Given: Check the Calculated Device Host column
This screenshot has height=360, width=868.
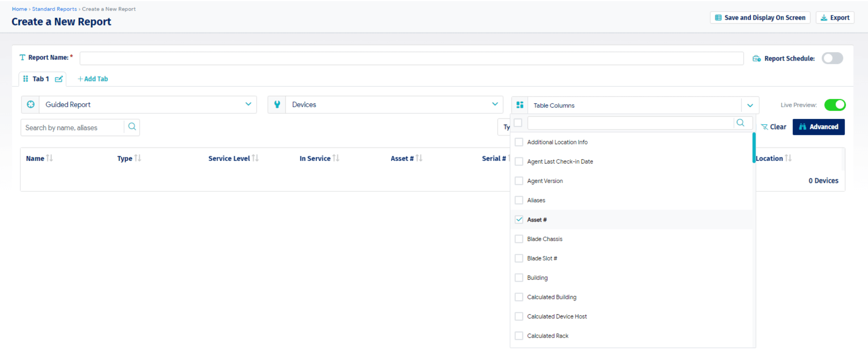Looking at the screenshot, I should [x=519, y=316].
